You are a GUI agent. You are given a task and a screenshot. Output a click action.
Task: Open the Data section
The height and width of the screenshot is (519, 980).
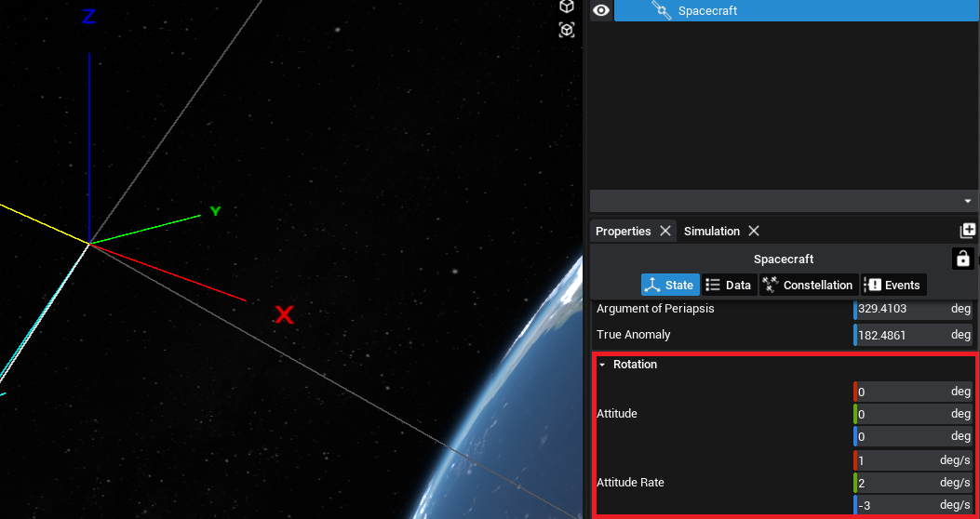(728, 285)
